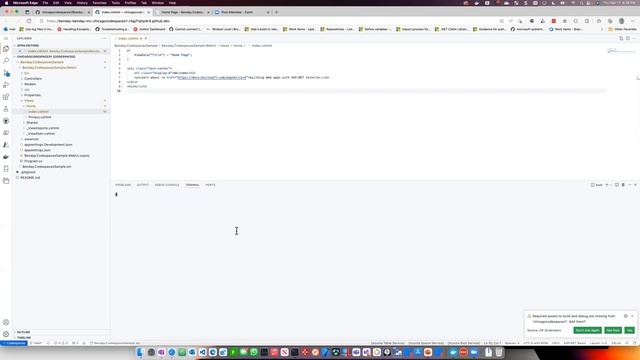The height and width of the screenshot is (360, 640).
Task: Switch to the Home Page browser tab
Action: (182, 12)
